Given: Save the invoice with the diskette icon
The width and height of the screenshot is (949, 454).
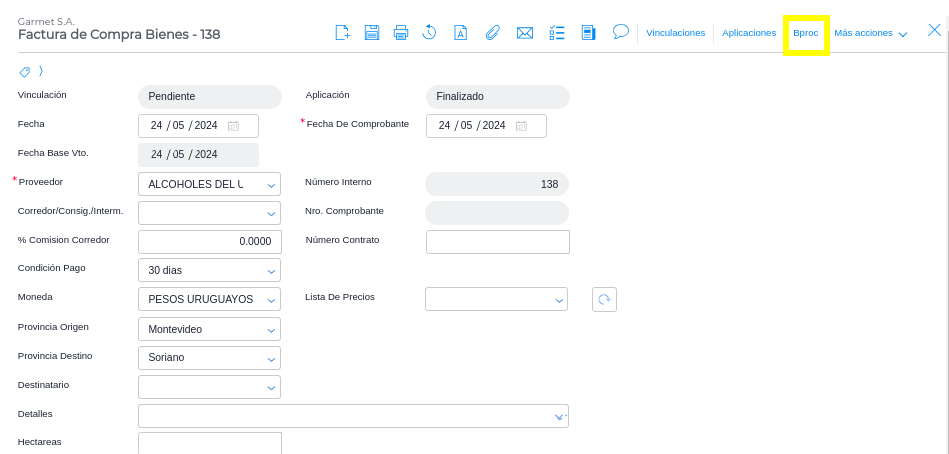Looking at the screenshot, I should 371,33.
